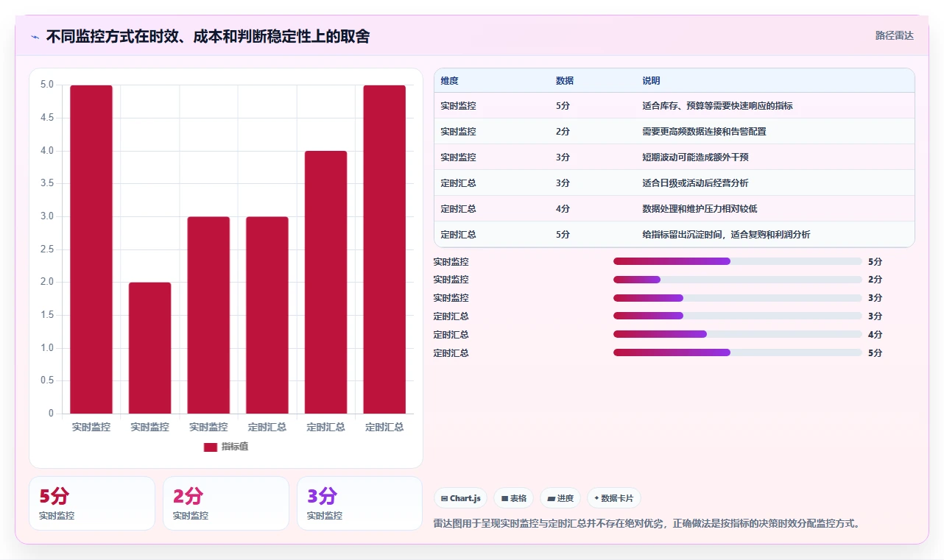Open the 2分 实时监控 data card
This screenshot has width=944, height=560.
(226, 503)
